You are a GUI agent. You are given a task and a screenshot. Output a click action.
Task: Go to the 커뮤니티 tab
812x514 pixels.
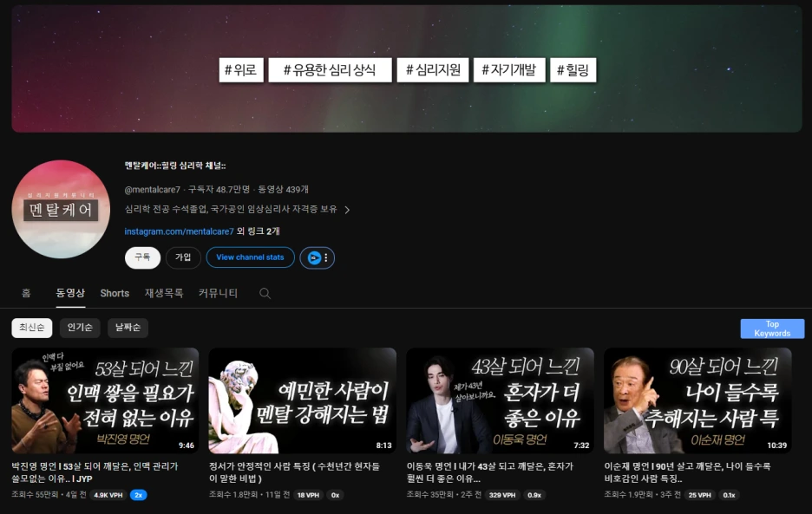[x=218, y=293]
